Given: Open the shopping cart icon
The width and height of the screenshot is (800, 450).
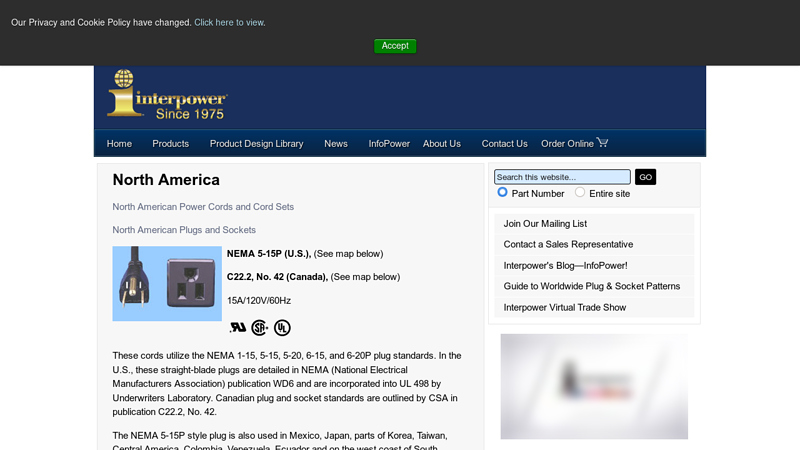Looking at the screenshot, I should (602, 143).
